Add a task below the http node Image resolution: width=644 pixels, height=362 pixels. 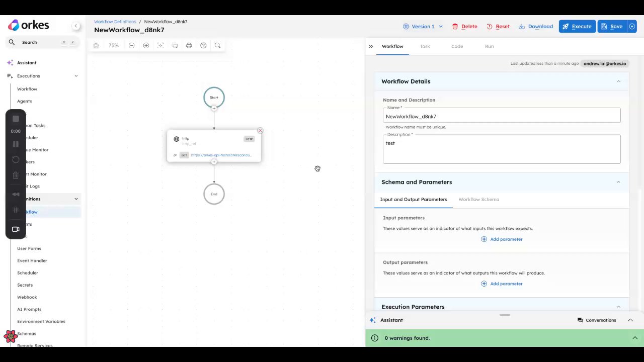tap(214, 162)
